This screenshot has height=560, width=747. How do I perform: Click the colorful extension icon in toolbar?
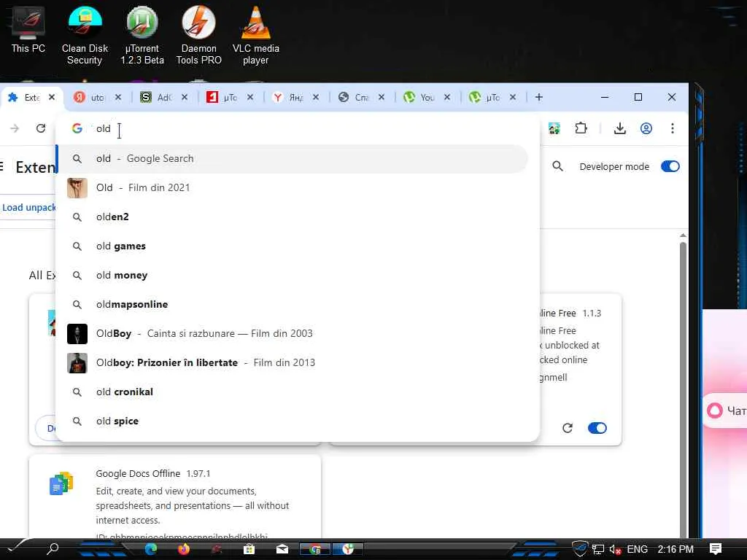[x=554, y=128]
